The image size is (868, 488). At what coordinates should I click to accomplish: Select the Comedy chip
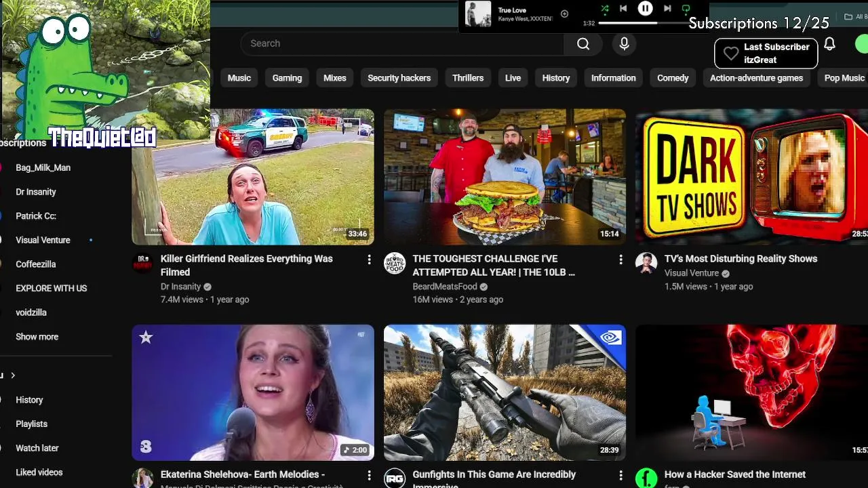click(673, 78)
